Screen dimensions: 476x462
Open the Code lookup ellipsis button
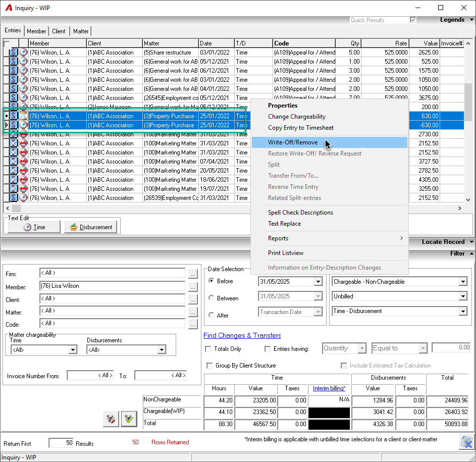coord(193,324)
